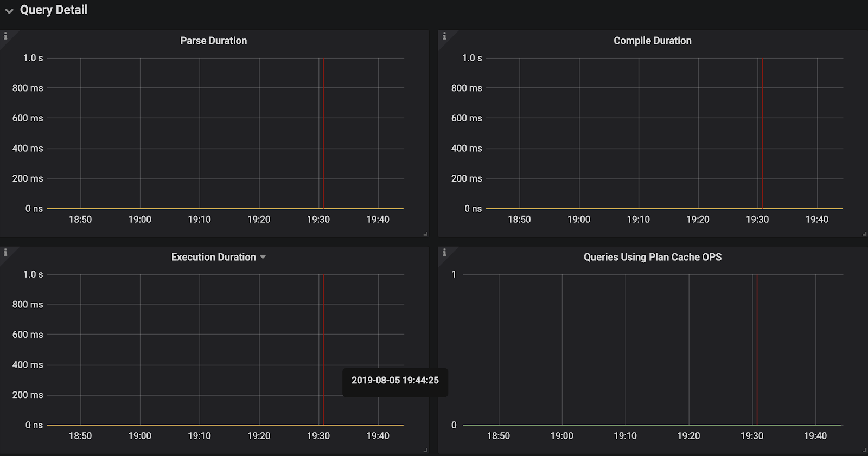This screenshot has width=868, height=456.
Task: Open Compile Duration panel info icon
Action: tap(444, 36)
